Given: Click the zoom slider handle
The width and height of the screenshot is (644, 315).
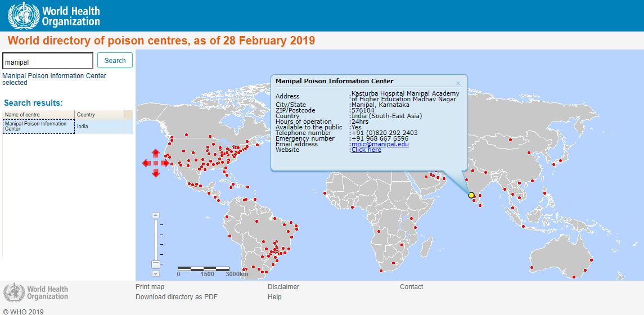Looking at the screenshot, I should point(156,264).
